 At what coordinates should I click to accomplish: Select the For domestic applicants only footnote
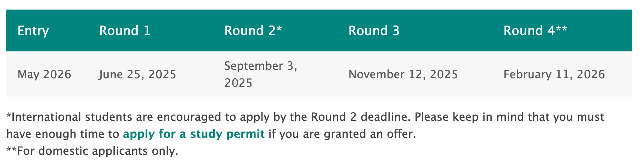click(92, 151)
